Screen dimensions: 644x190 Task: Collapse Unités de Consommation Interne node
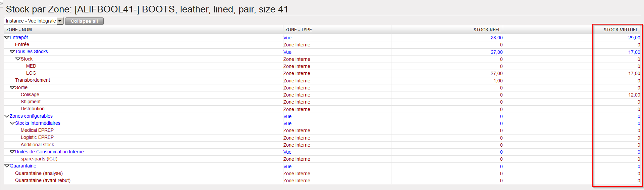pos(12,152)
